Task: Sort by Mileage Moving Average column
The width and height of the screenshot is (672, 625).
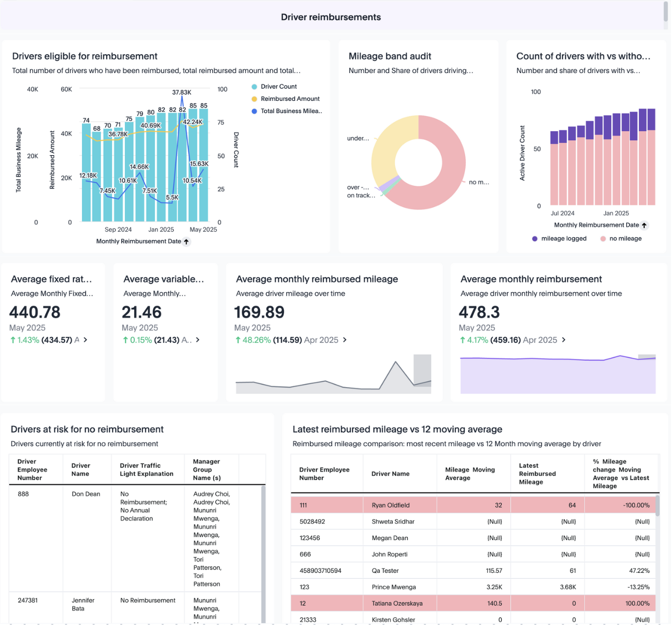Action: [474, 474]
